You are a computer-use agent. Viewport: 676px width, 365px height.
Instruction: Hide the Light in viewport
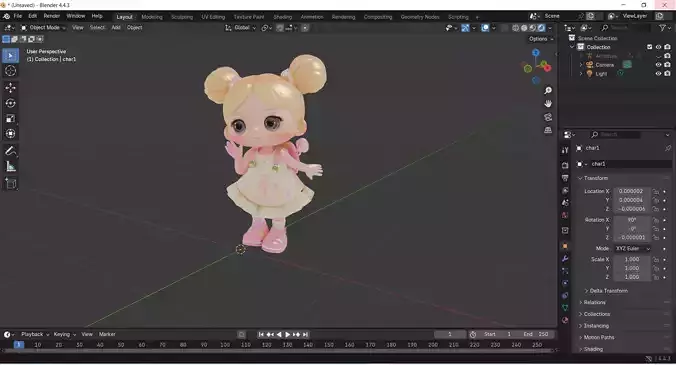click(x=658, y=74)
